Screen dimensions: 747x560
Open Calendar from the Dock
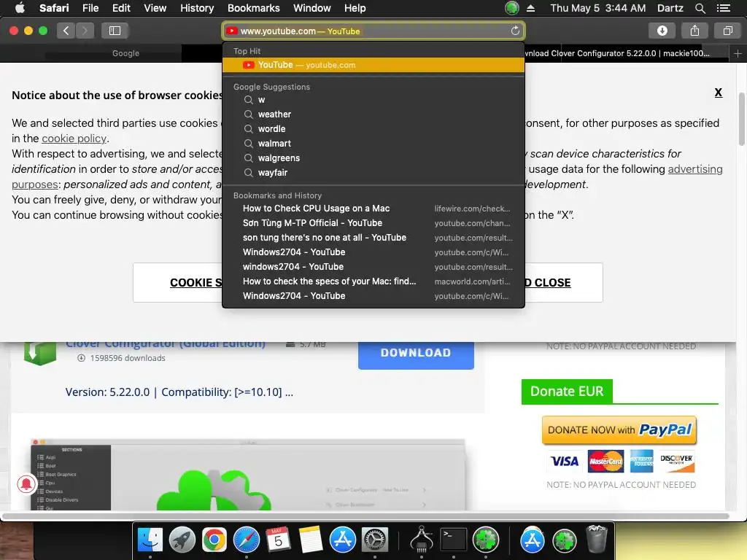(x=278, y=540)
